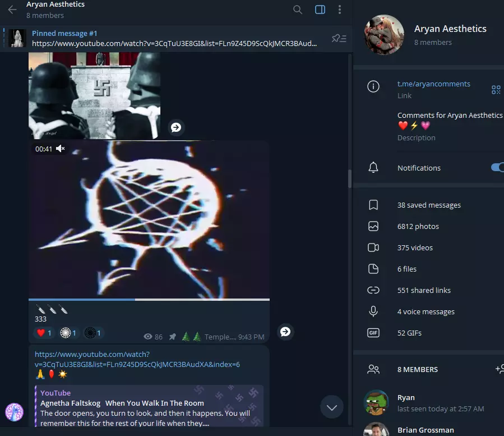Open the pinned messages list icon
Image resolution: width=504 pixels, height=436 pixels.
pyautogui.click(x=339, y=39)
